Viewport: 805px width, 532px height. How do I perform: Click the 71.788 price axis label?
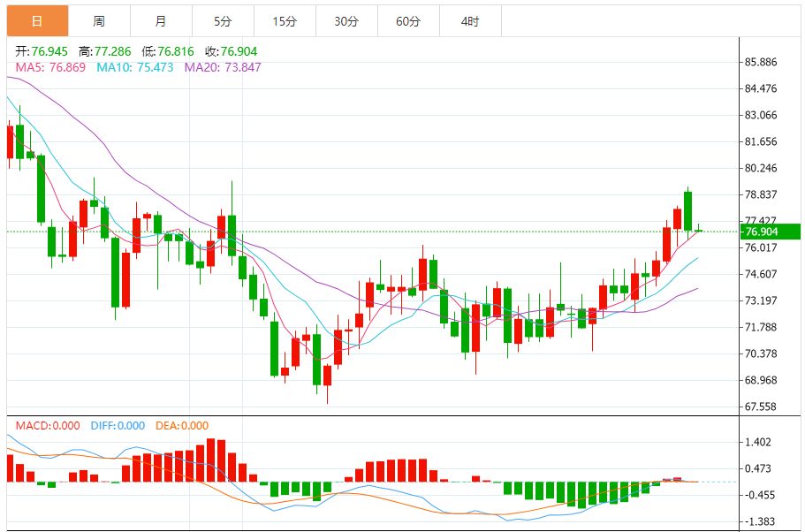point(761,327)
